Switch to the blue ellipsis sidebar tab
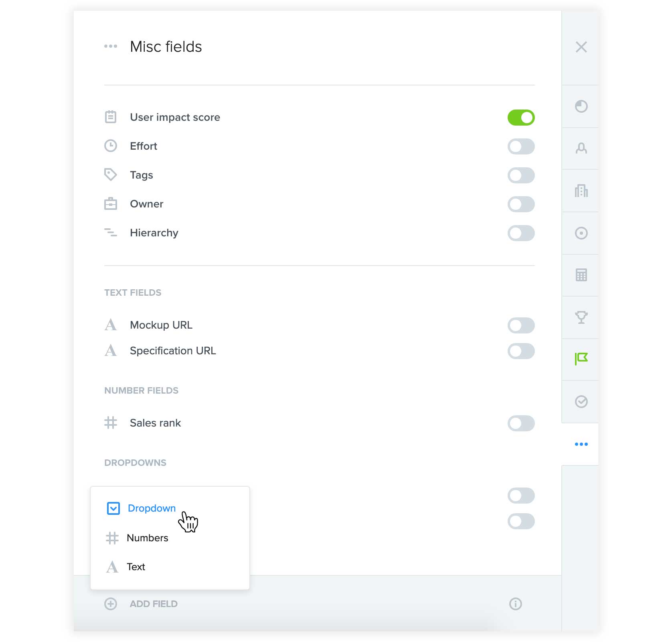Viewport: 672px width, 642px height. [x=581, y=444]
